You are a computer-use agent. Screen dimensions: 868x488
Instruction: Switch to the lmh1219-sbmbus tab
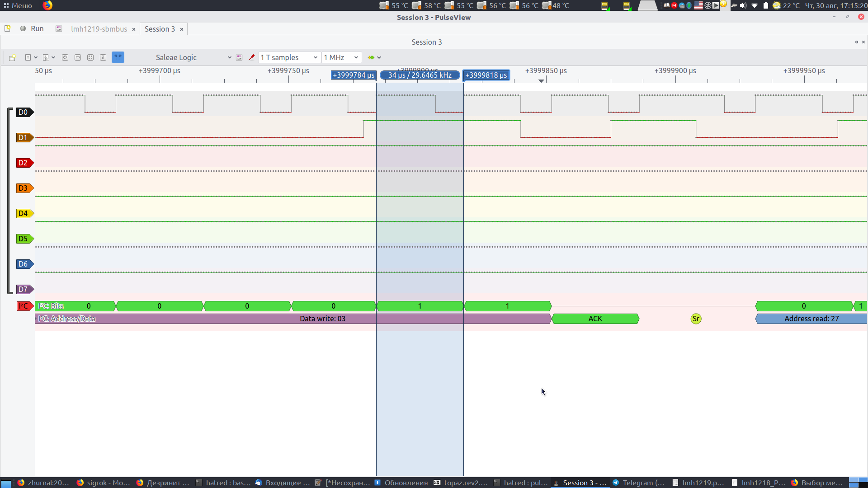[x=99, y=29]
